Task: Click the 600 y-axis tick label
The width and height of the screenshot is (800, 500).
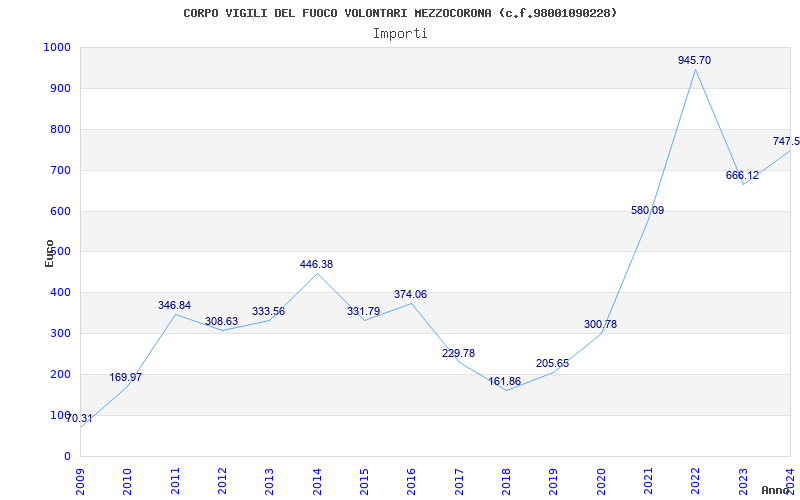Action: (60, 211)
